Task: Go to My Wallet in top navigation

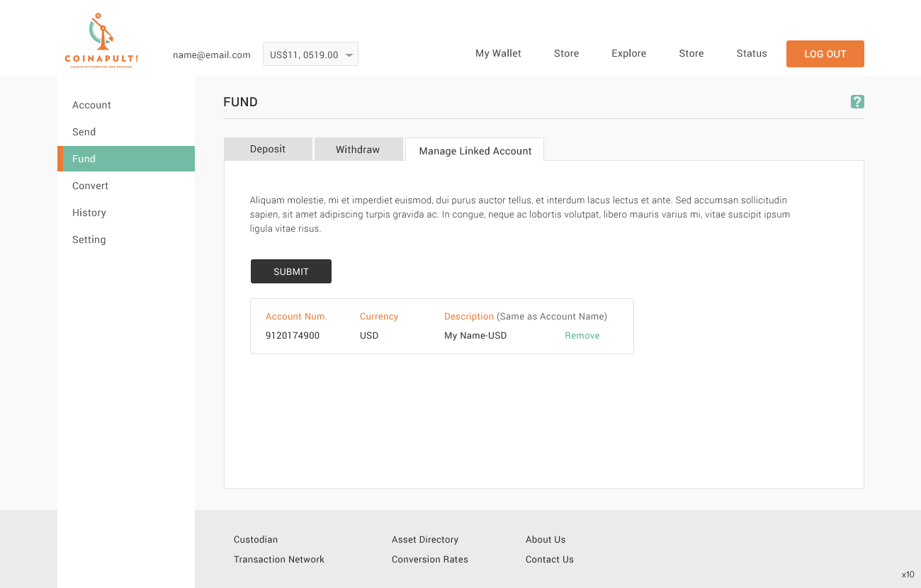Action: [x=498, y=53]
